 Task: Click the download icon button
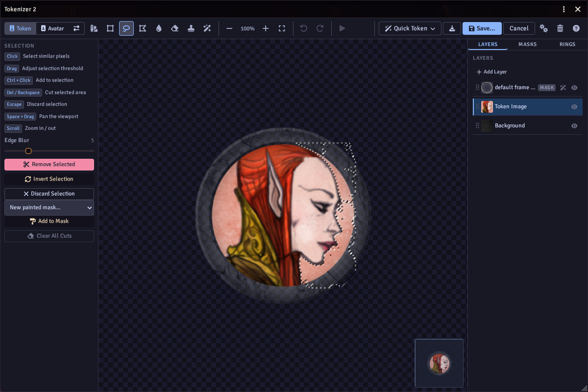pyautogui.click(x=452, y=28)
